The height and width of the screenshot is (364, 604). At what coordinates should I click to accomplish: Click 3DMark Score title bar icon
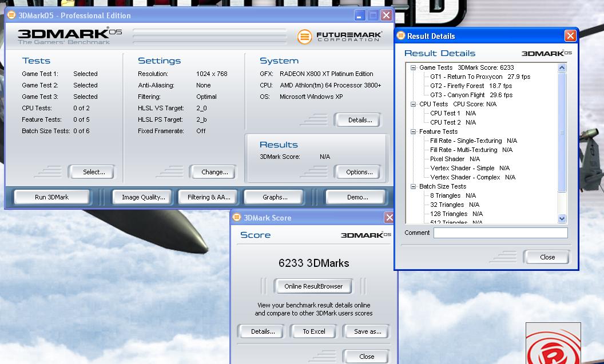[x=237, y=217]
